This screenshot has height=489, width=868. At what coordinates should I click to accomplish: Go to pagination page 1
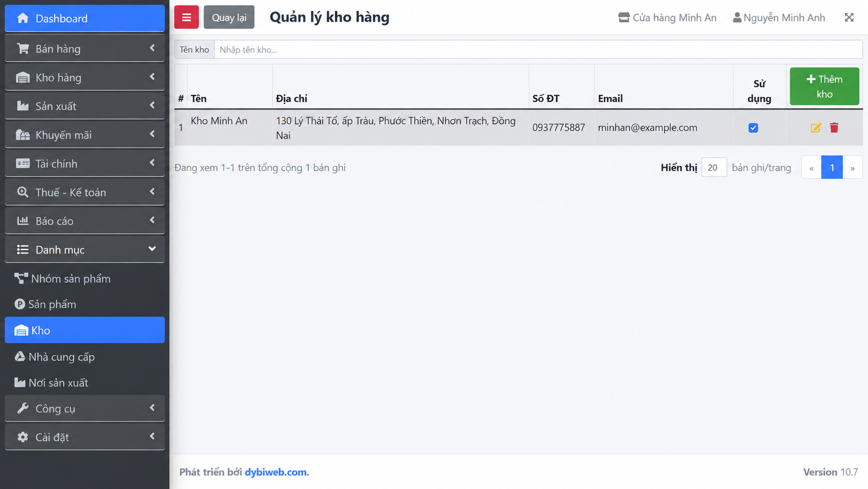(x=832, y=168)
